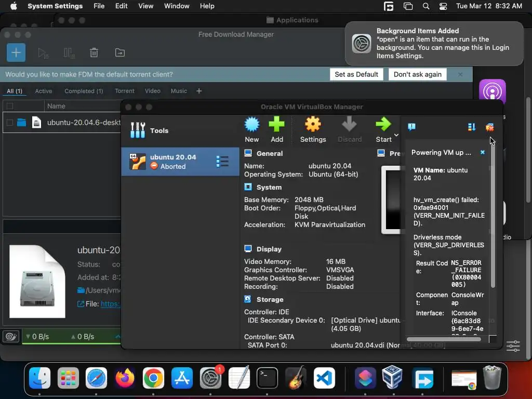Open Visual Studio Code from the Dock
Image resolution: width=532 pixels, height=399 pixels.
click(324, 378)
